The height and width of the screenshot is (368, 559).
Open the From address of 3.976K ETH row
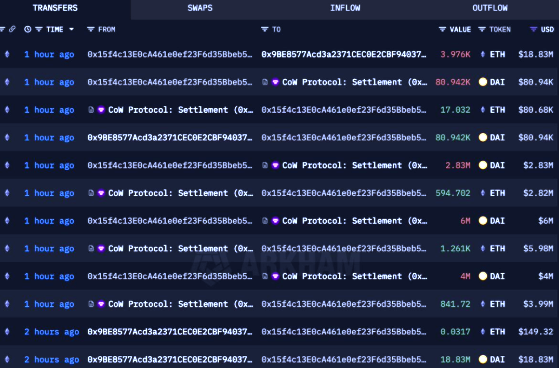[170, 54]
